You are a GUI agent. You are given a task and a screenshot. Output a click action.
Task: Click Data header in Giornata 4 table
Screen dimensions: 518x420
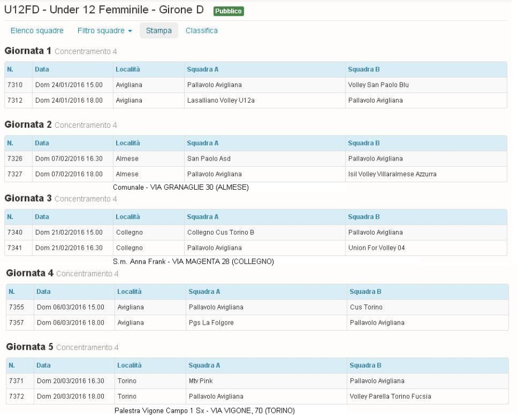pos(44,292)
